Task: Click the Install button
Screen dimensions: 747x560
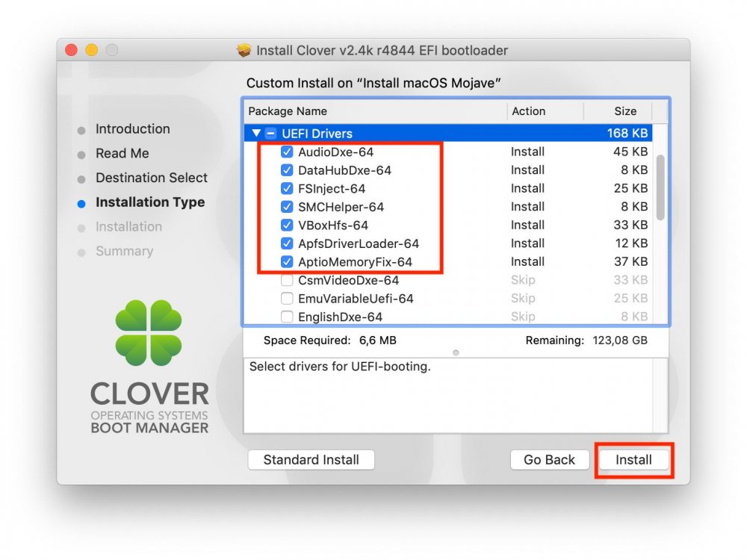Action: point(633,460)
